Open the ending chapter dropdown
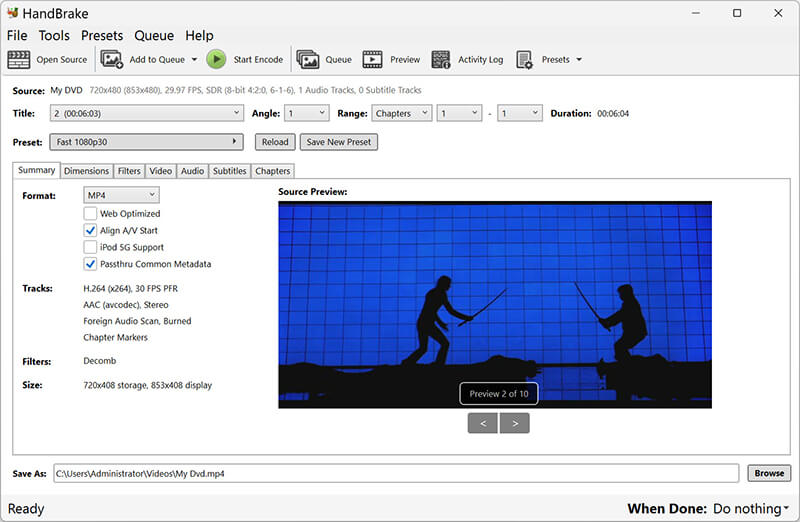Viewport: 800px width, 522px height. click(x=519, y=113)
